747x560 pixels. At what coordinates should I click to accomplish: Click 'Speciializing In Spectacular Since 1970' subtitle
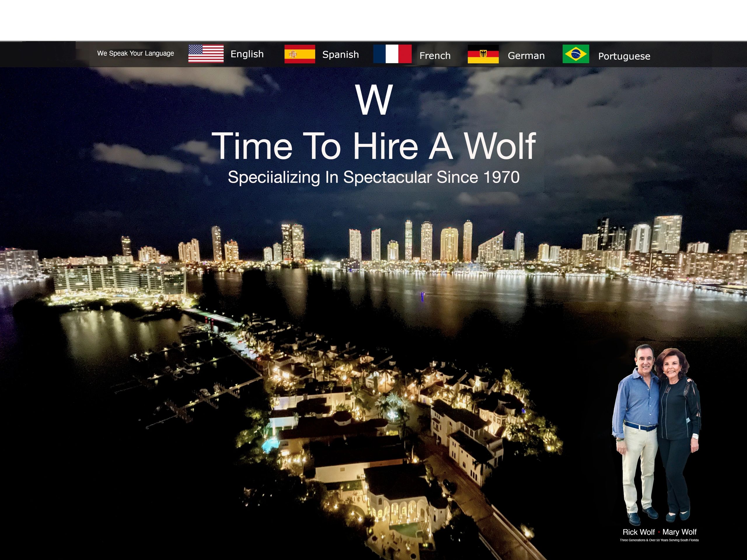click(x=373, y=177)
